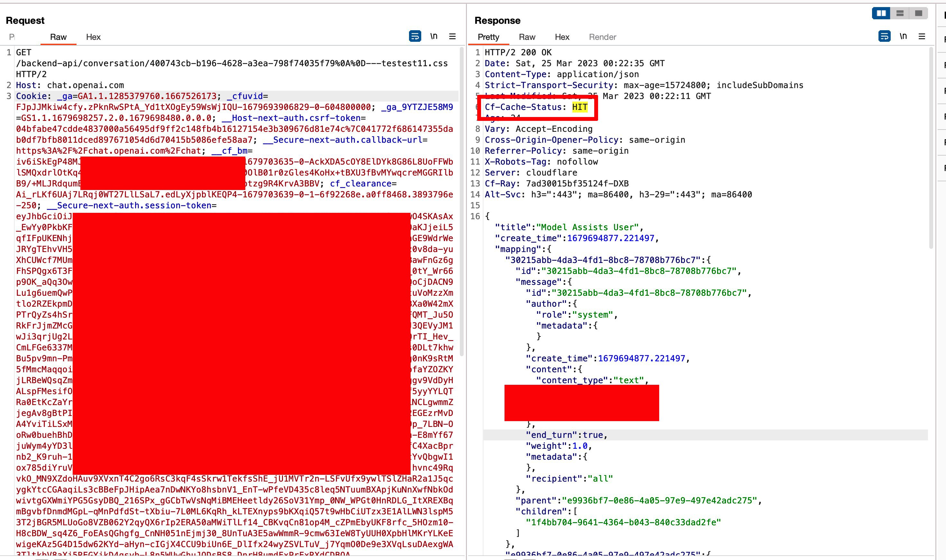
Task: Click the "recipient":"all" JSON line
Action: [x=569, y=479]
